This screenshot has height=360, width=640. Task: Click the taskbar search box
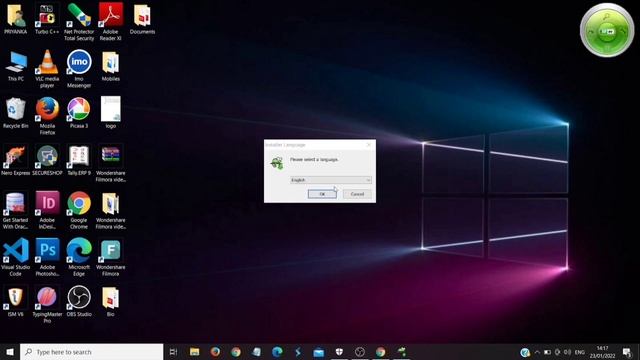pyautogui.click(x=92, y=352)
